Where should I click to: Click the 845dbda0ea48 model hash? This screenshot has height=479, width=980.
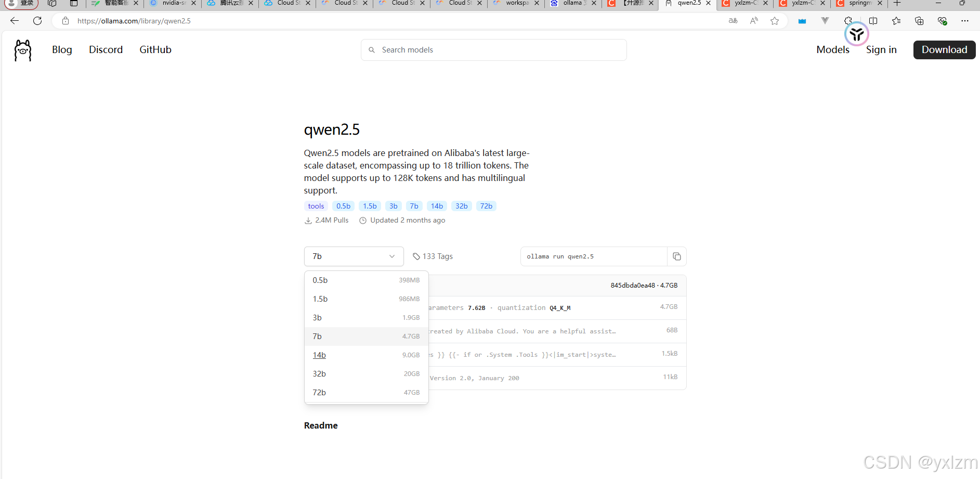pos(633,286)
